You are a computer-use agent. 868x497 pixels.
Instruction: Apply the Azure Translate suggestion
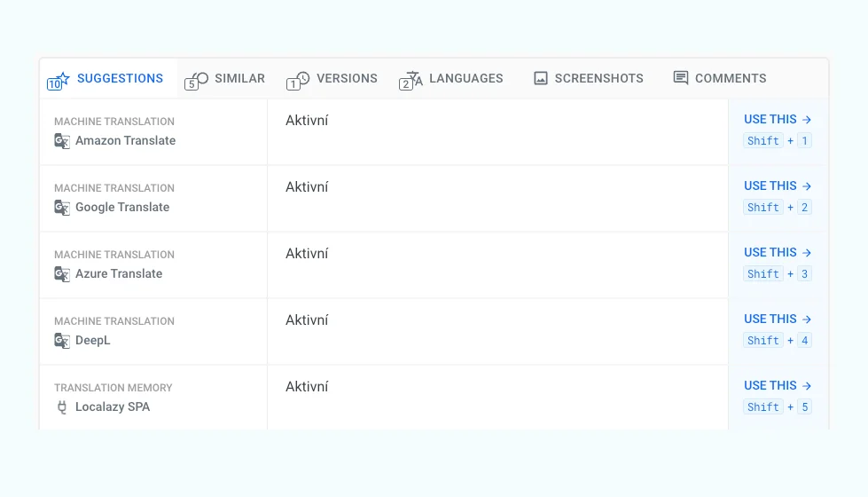pos(778,252)
